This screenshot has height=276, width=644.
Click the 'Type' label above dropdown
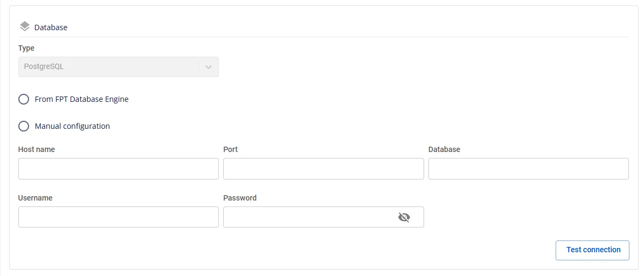pos(26,49)
